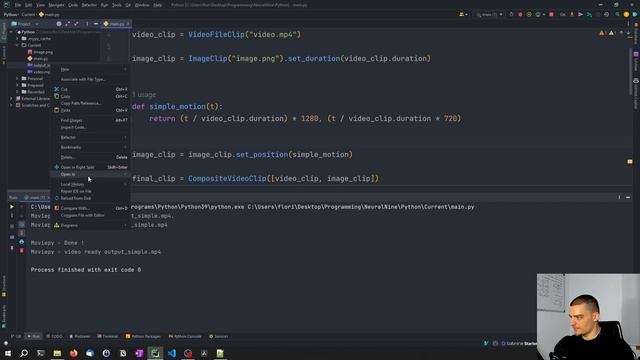The height and width of the screenshot is (360, 640).
Task: Open the Python Packages tool window
Action: (x=143, y=336)
